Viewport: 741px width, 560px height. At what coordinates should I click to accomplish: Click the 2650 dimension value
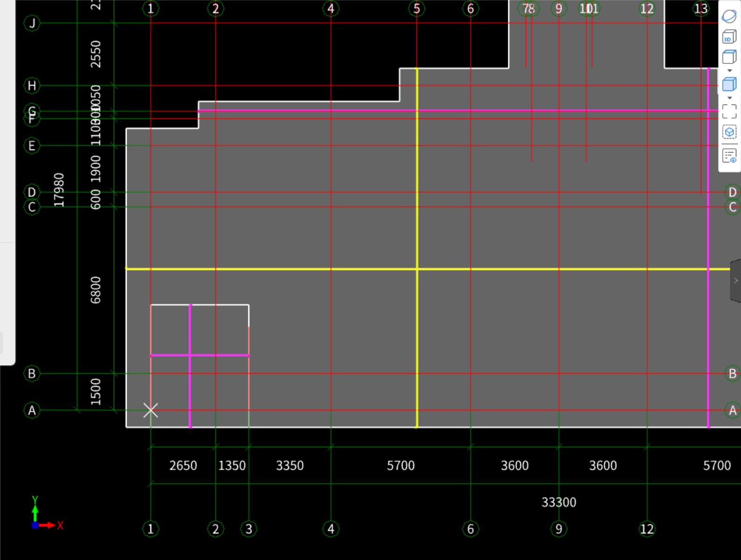tap(183, 465)
